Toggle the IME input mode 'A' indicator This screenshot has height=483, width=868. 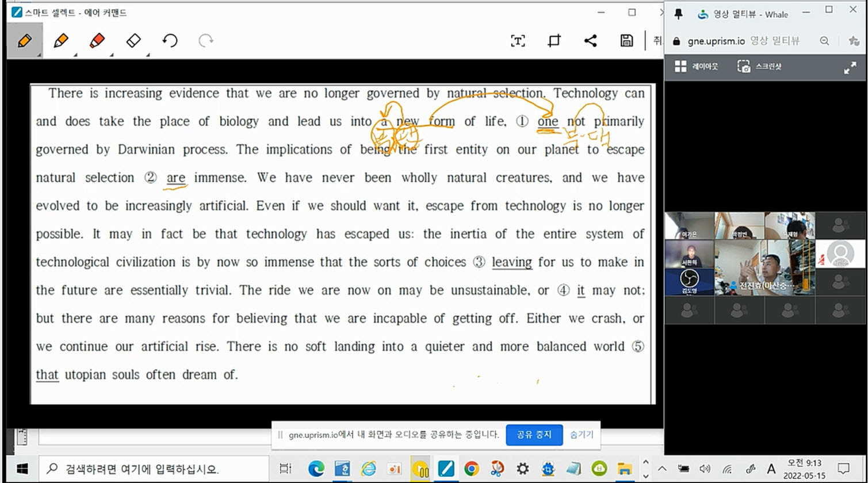(771, 469)
